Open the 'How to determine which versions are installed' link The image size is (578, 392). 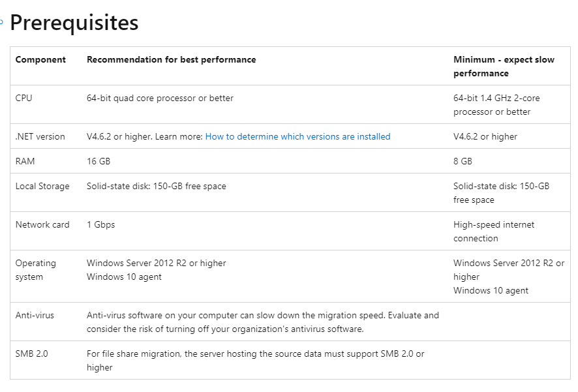point(297,136)
